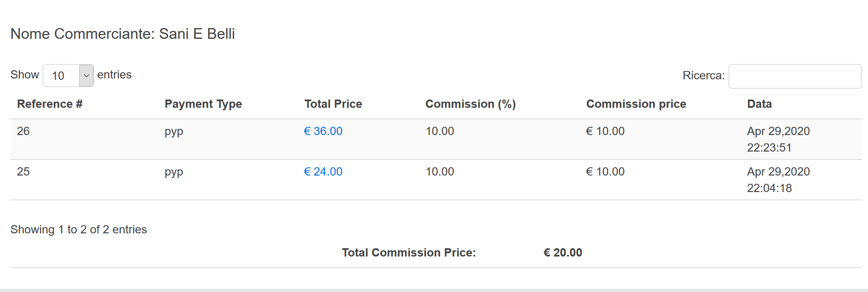Open the € 36.00 total price link
The image size is (868, 292).
pyautogui.click(x=323, y=131)
